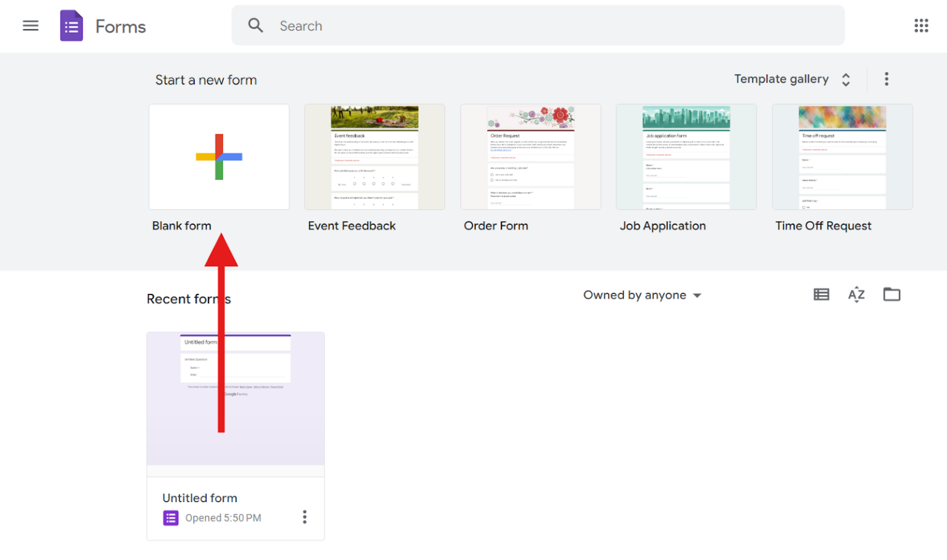Expand the Owned by anyone filter
Viewport: 947px width, 560px height.
(x=641, y=294)
